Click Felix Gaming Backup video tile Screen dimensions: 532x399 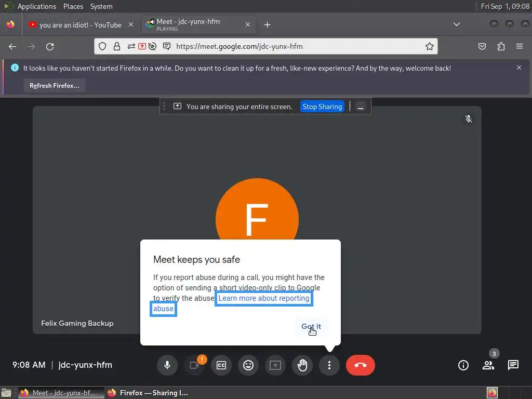coord(257,220)
